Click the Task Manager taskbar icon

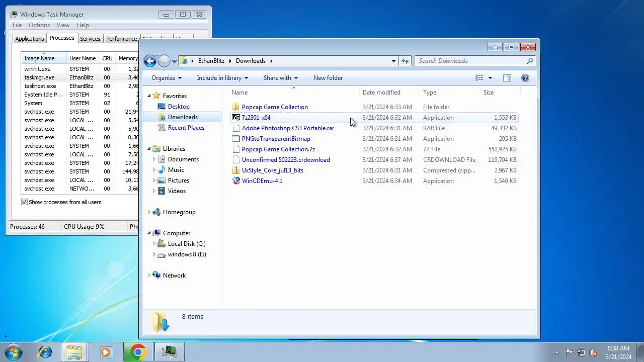169,352
